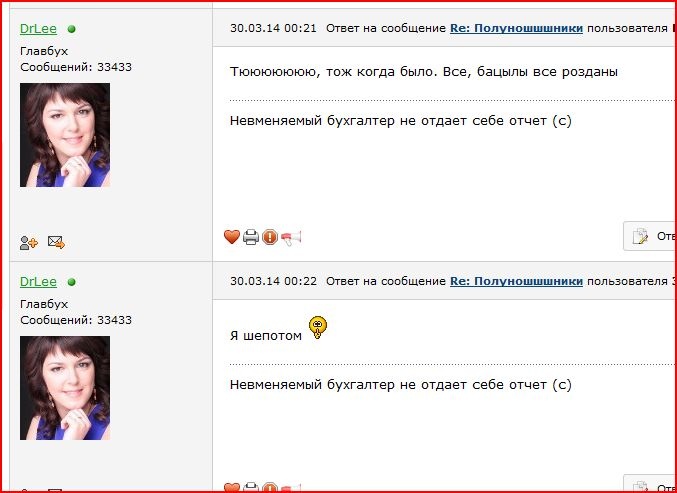Report first post with exclamation icon
Screen dimensions: 677x493
pyautogui.click(x=270, y=237)
